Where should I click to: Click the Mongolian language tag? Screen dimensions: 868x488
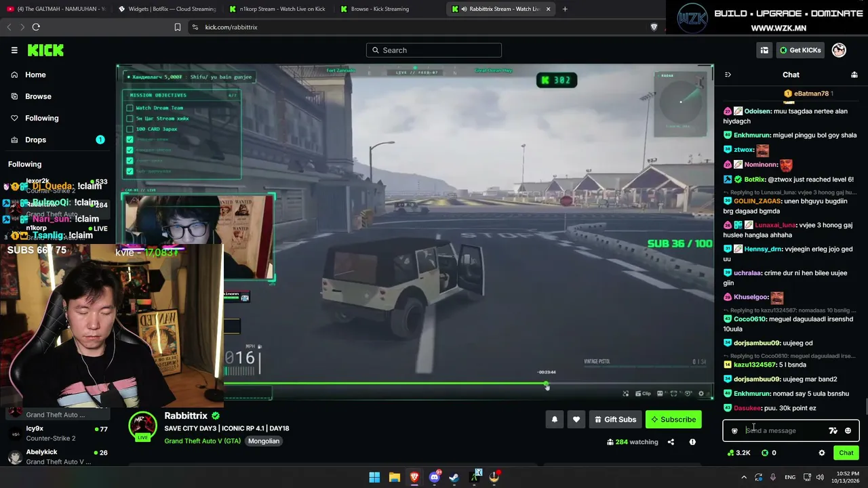264,441
